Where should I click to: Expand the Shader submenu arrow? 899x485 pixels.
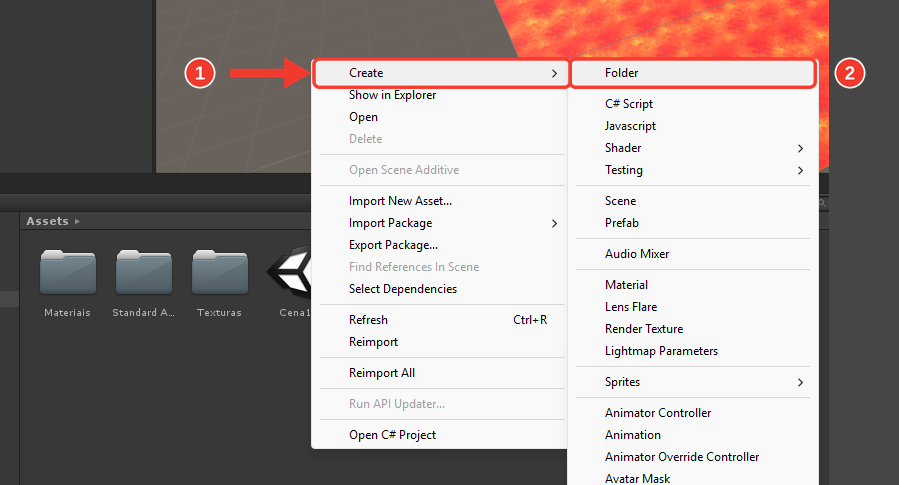click(x=800, y=148)
